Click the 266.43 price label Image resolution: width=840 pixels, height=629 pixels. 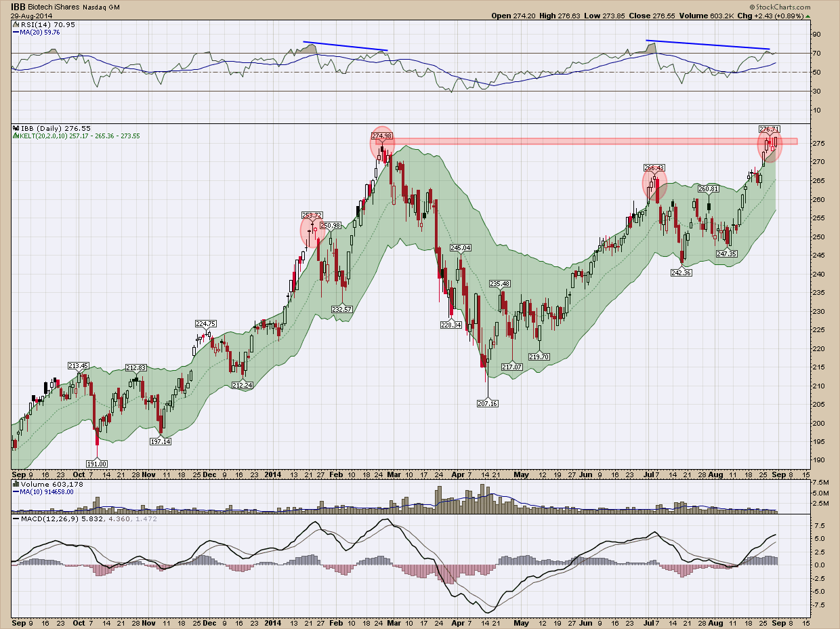[x=654, y=167]
